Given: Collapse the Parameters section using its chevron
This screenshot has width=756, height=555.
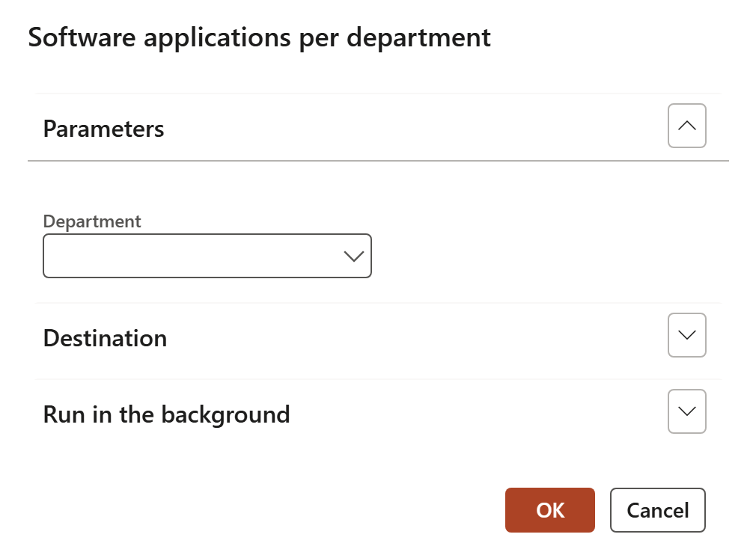Looking at the screenshot, I should (686, 126).
